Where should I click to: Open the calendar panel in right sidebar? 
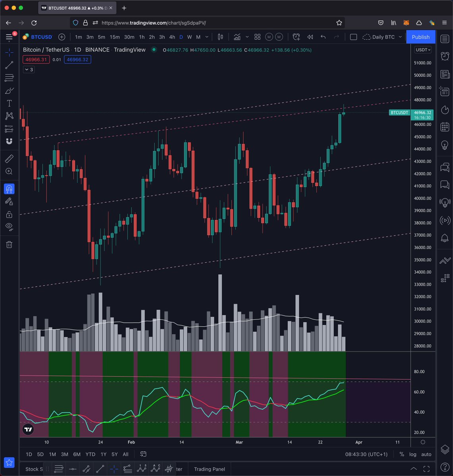point(445,127)
